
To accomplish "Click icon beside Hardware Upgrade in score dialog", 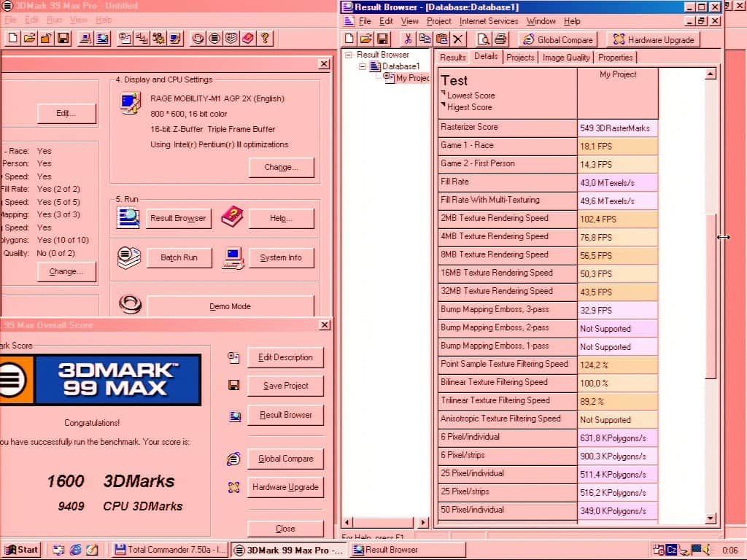I will (233, 487).
